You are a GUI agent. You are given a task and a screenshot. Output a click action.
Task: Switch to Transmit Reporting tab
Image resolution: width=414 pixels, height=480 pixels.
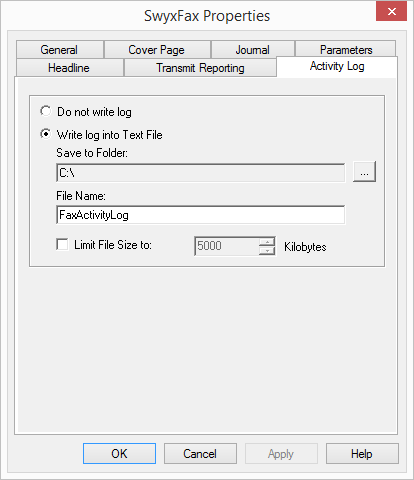coord(200,68)
